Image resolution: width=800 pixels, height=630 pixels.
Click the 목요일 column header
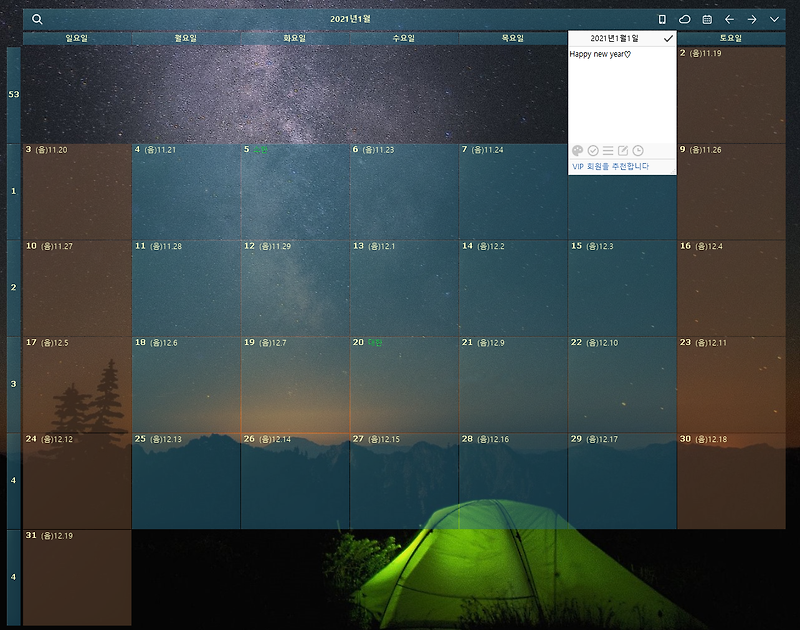coord(513,38)
